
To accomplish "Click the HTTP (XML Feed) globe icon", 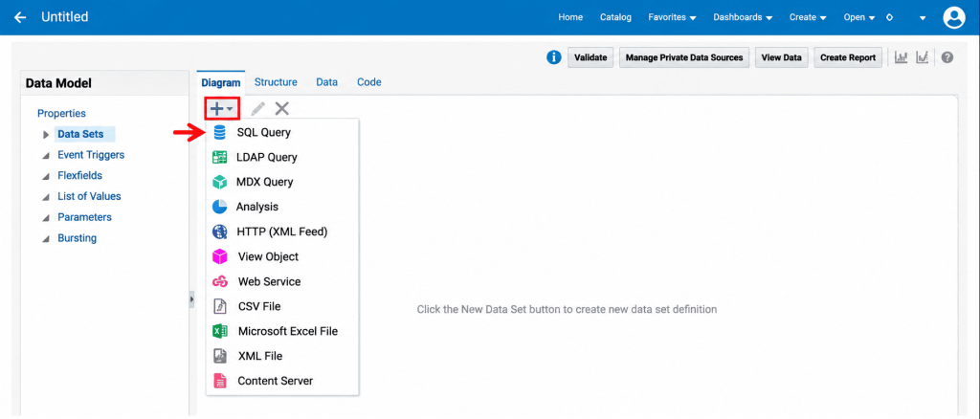I will pos(219,232).
